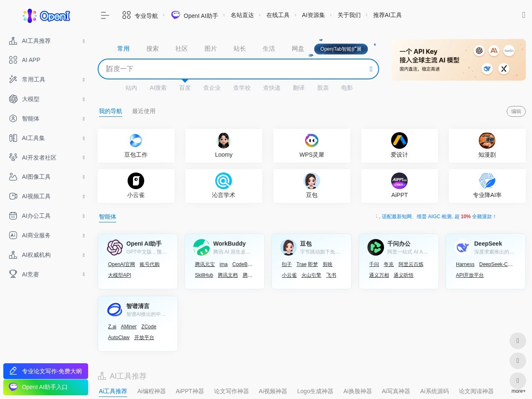Switch to the 搜索 search category tab
The height and width of the screenshot is (399, 532).
153,49
